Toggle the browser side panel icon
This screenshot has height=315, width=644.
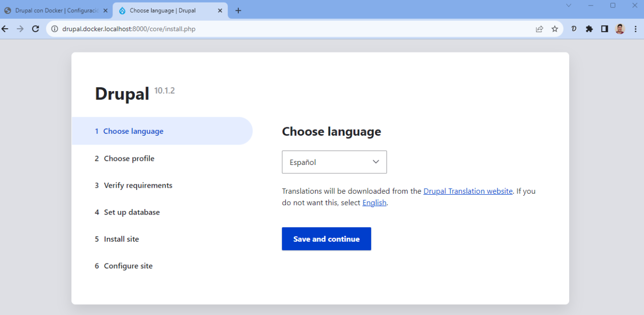pyautogui.click(x=604, y=29)
